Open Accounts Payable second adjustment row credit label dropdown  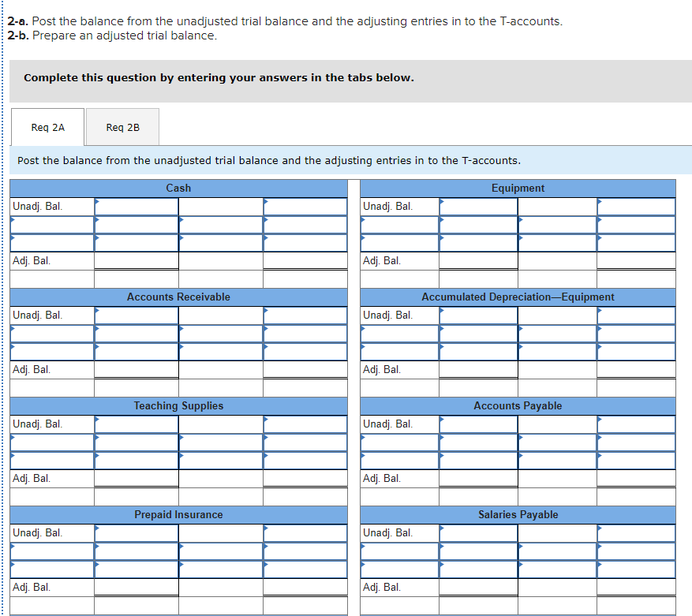point(557,461)
